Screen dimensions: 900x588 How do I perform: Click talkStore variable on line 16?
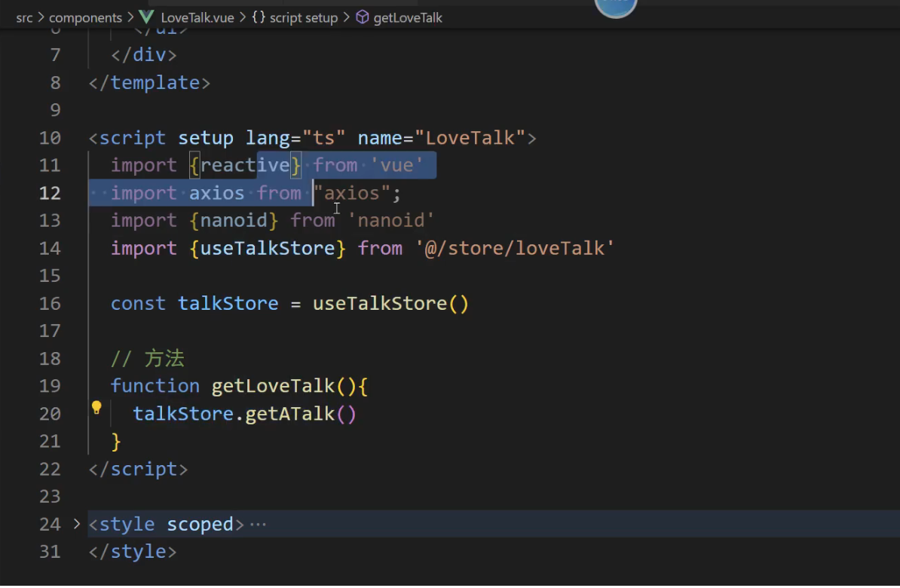coord(228,303)
